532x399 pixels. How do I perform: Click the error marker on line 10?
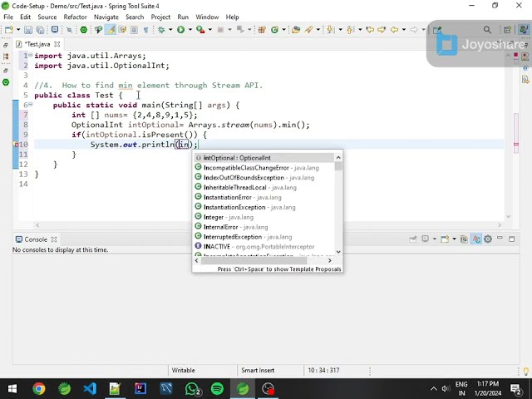(x=16, y=145)
